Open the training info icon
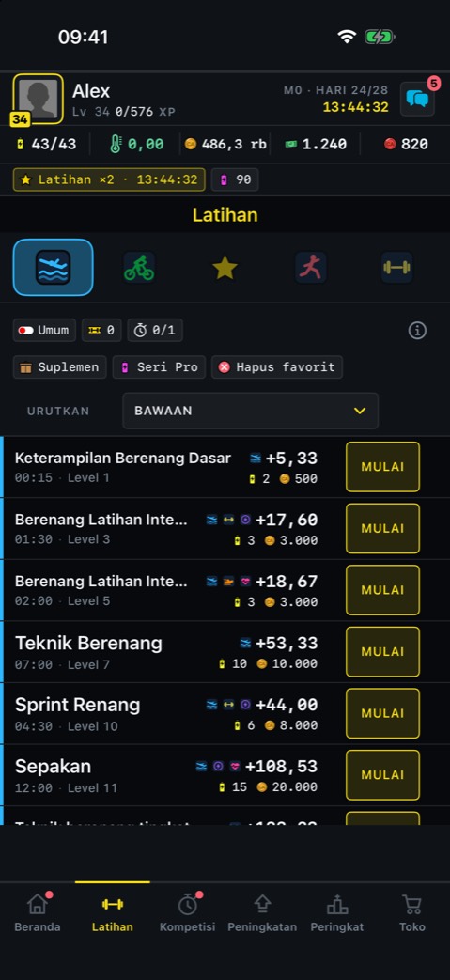 click(x=417, y=331)
